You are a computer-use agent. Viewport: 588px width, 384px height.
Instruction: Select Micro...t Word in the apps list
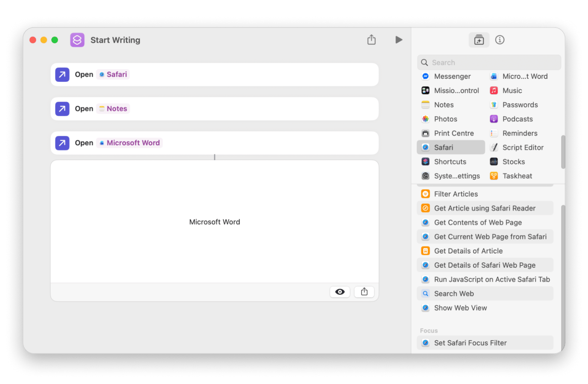coord(520,76)
